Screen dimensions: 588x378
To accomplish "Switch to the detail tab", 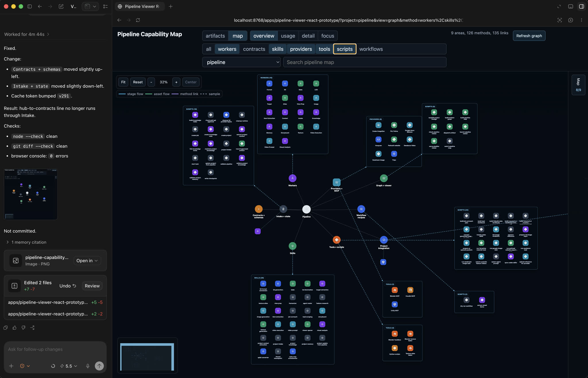I will point(308,36).
